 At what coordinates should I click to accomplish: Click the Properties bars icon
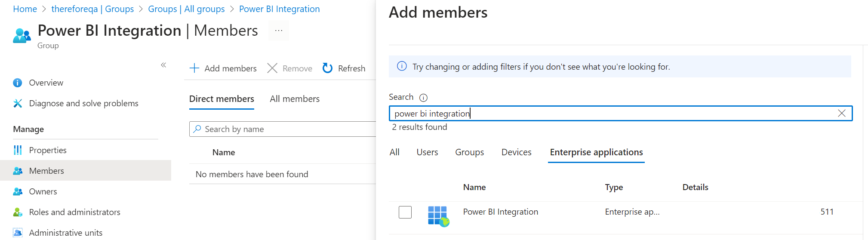tap(18, 150)
